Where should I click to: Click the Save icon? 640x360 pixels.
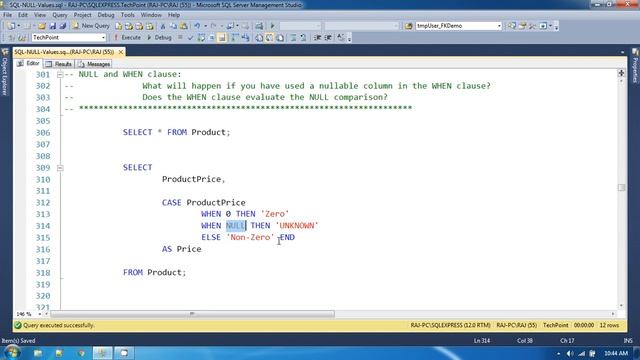[x=53, y=26]
